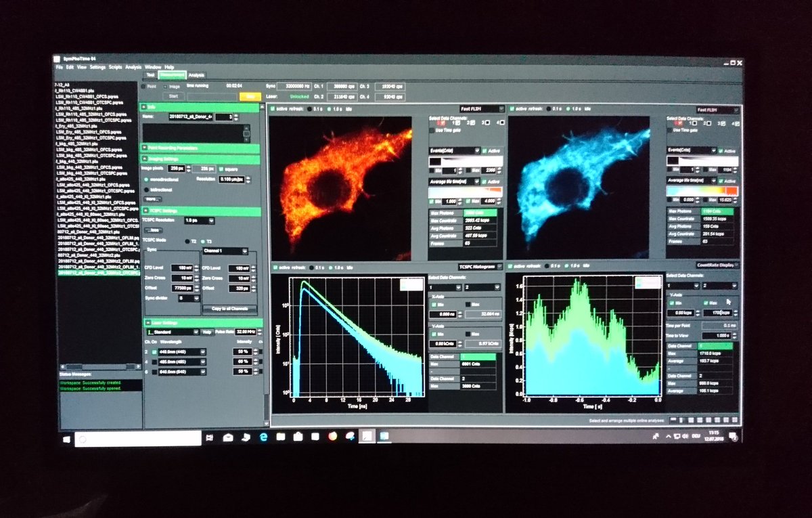Toggle the 640.0nm laser channel checkbox

[154, 372]
